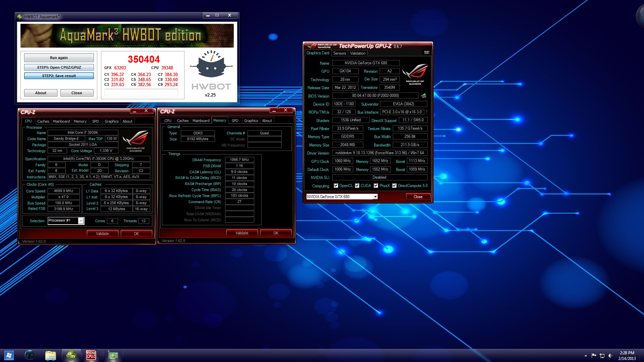Click the About button in Aquamark
This screenshot has height=362, width=644.
(x=41, y=93)
